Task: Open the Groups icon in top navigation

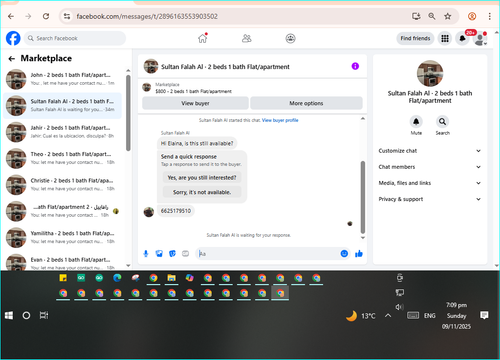Action: click(290, 38)
